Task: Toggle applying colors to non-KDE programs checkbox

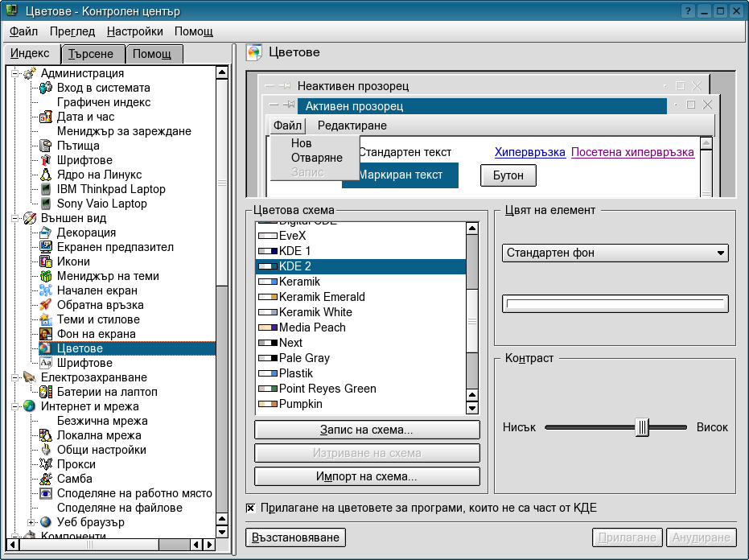Action: (251, 508)
